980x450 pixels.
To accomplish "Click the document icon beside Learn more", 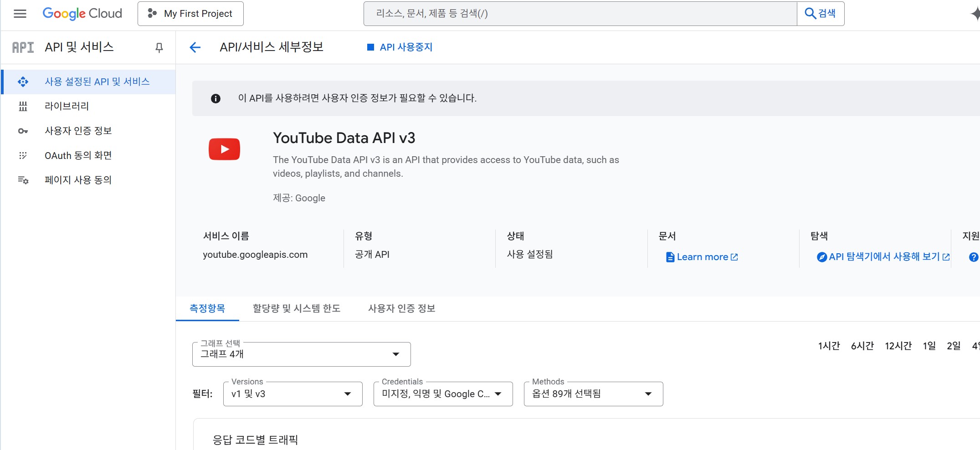I will (670, 257).
